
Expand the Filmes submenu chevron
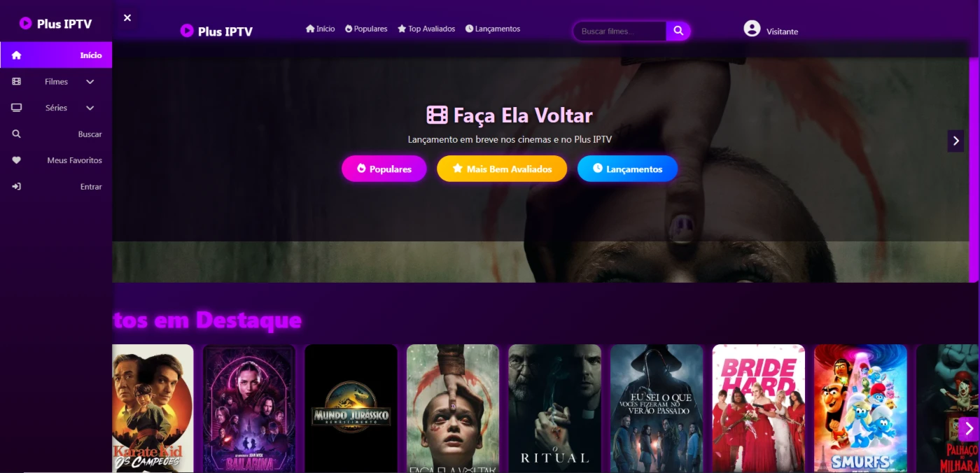[90, 82]
